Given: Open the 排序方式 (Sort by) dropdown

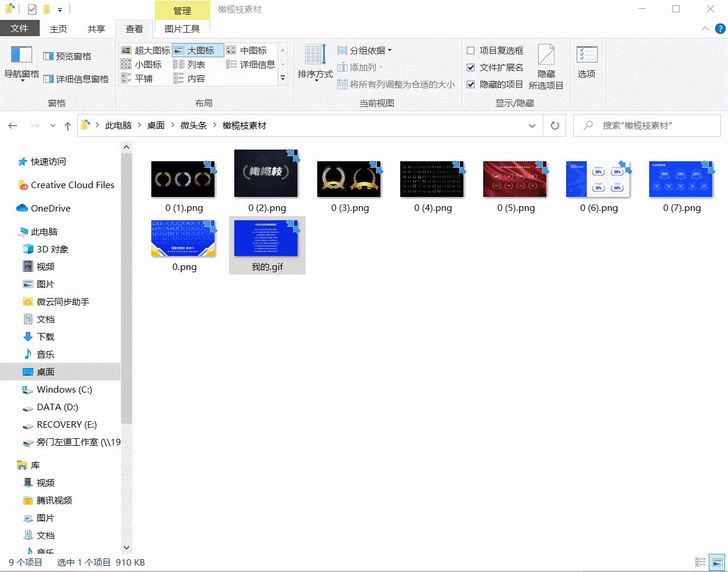Looking at the screenshot, I should click(316, 64).
